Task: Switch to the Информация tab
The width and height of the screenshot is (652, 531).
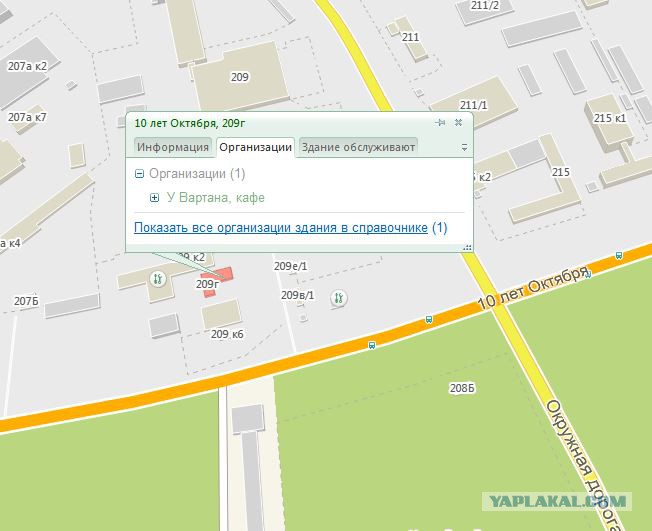Action: (x=173, y=147)
